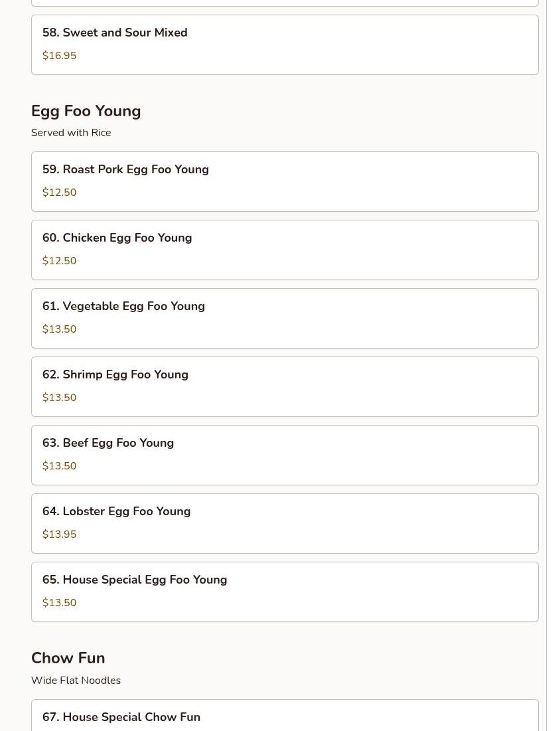Click the $13.50 price under House Special Egg Foo Young
The height and width of the screenshot is (731, 560).
[x=60, y=603]
